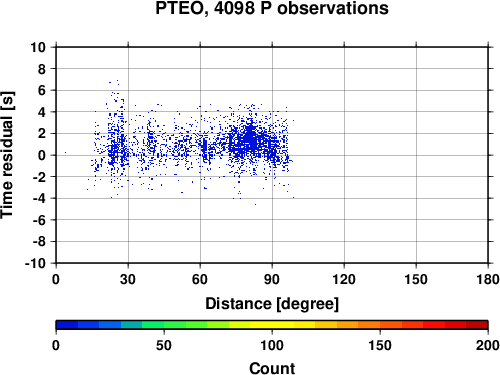
Task: Click the 'Time residual [s]' y-axis label
Action: (7, 155)
